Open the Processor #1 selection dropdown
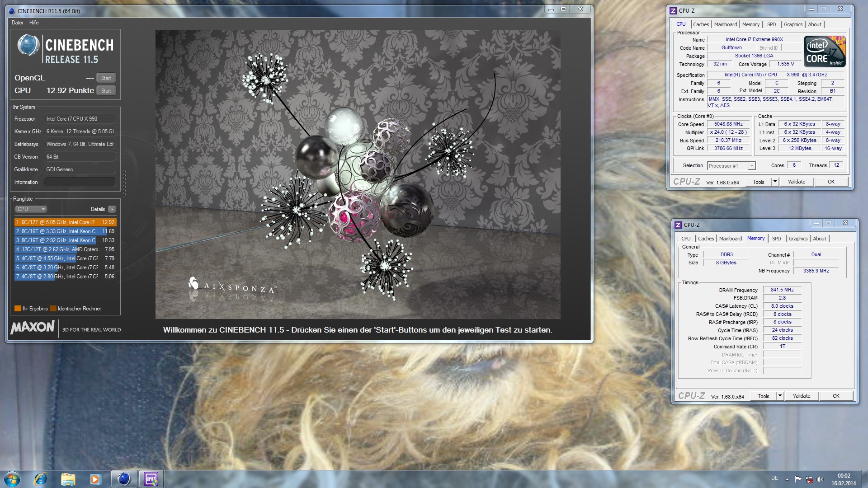The image size is (868, 488). pos(731,166)
